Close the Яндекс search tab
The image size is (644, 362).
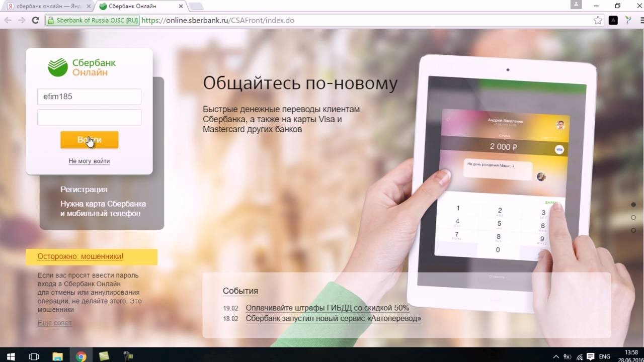coord(88,7)
